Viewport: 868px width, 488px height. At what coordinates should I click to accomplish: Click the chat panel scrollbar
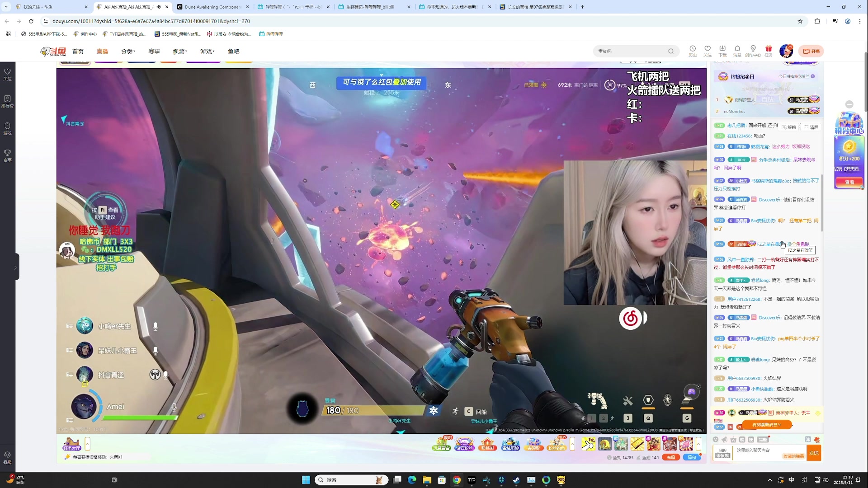point(821,203)
